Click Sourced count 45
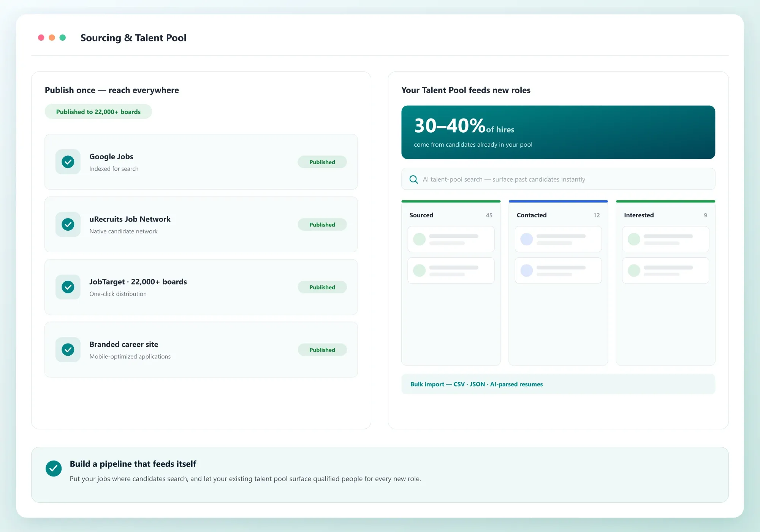 [x=489, y=215]
